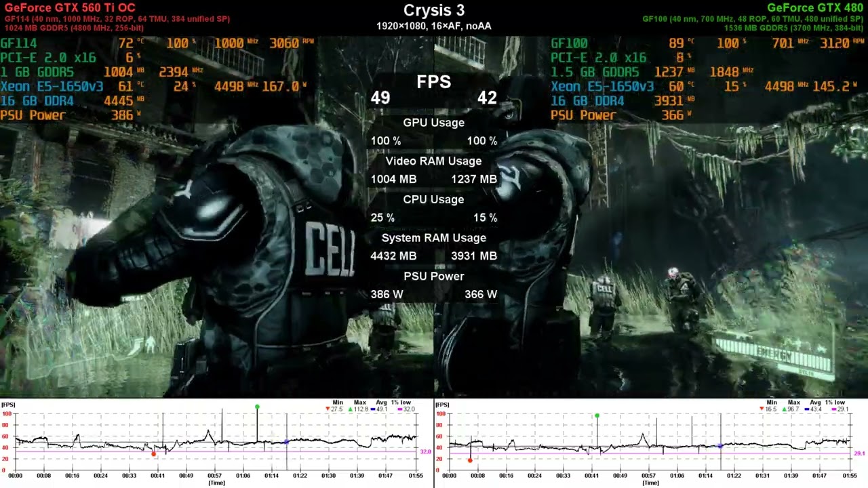868x488 pixels.
Task: Click the 3931 MB system RAM value in center
Action: 474,256
